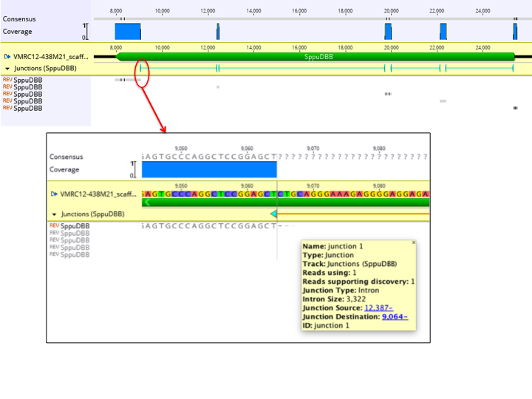
Task: Click the circled first junction marker in top track
Action: tap(140, 68)
